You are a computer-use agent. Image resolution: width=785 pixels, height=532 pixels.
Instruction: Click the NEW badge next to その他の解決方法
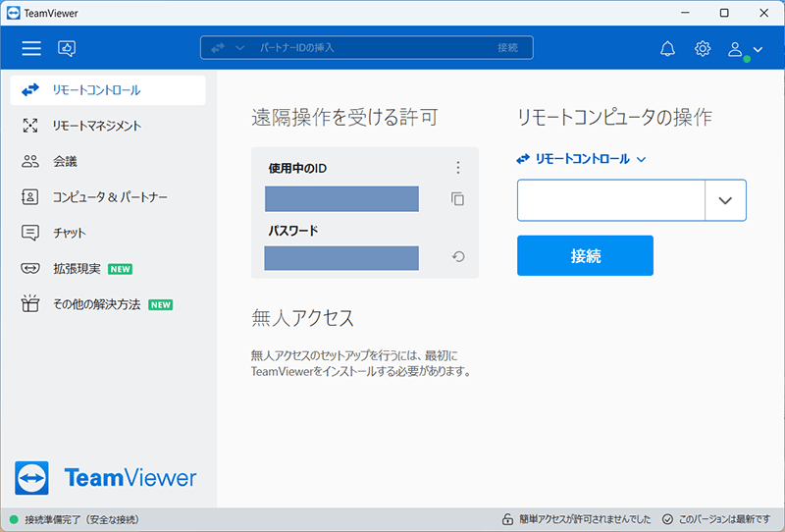[161, 304]
